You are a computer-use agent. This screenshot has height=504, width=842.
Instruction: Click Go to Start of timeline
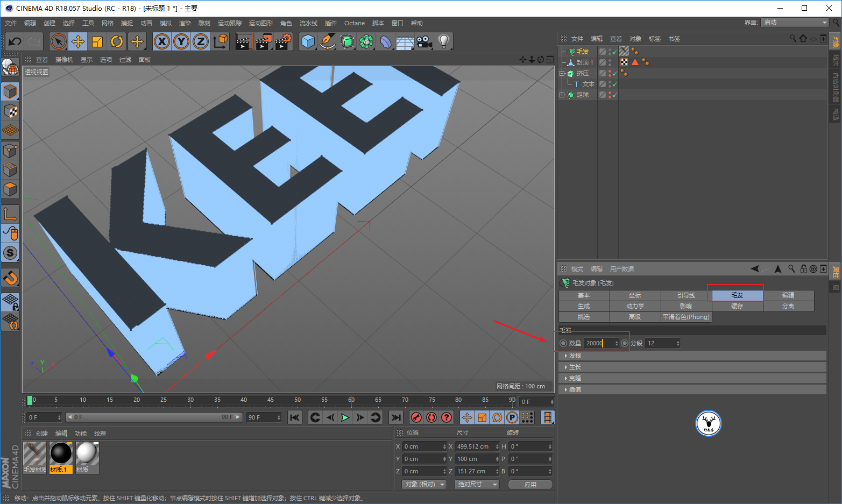pos(295,417)
